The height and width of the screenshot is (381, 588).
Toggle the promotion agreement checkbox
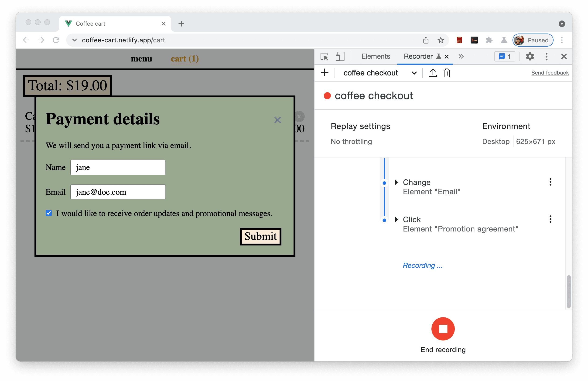(49, 213)
